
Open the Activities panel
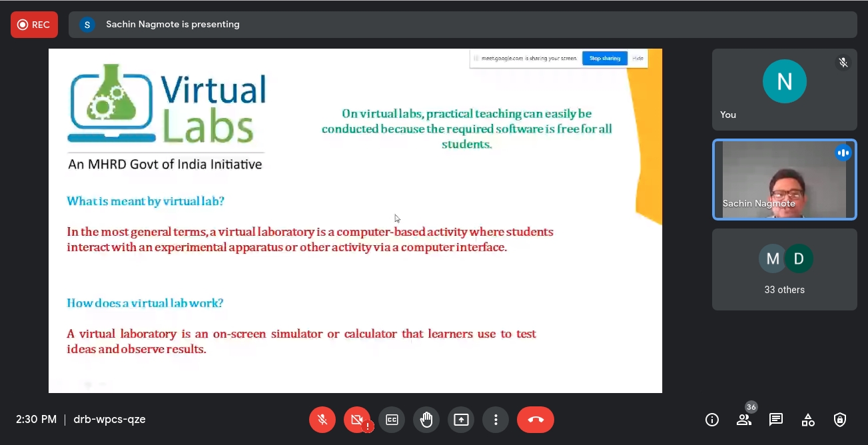tap(808, 420)
